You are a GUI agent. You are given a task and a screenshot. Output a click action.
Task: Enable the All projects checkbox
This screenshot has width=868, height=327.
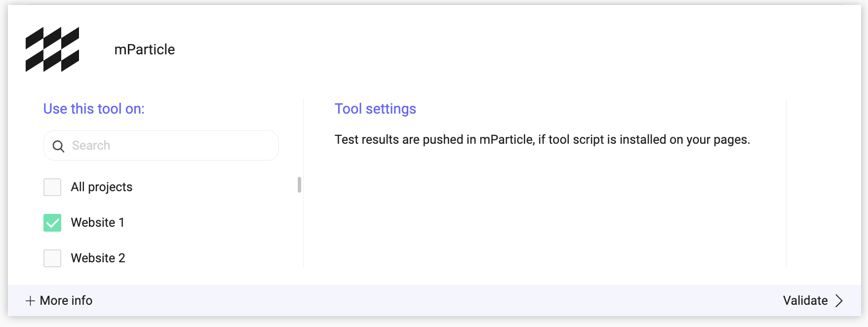click(x=52, y=187)
